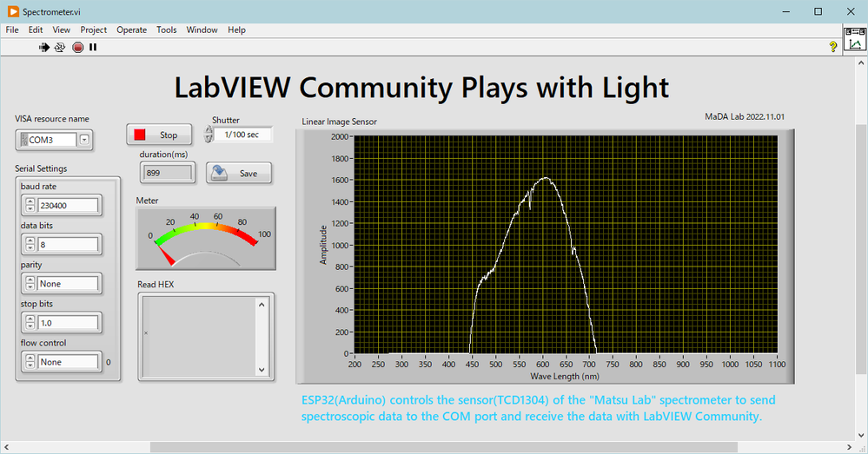Click the data bits value 8 field
This screenshot has width=868, height=454.
(x=68, y=245)
